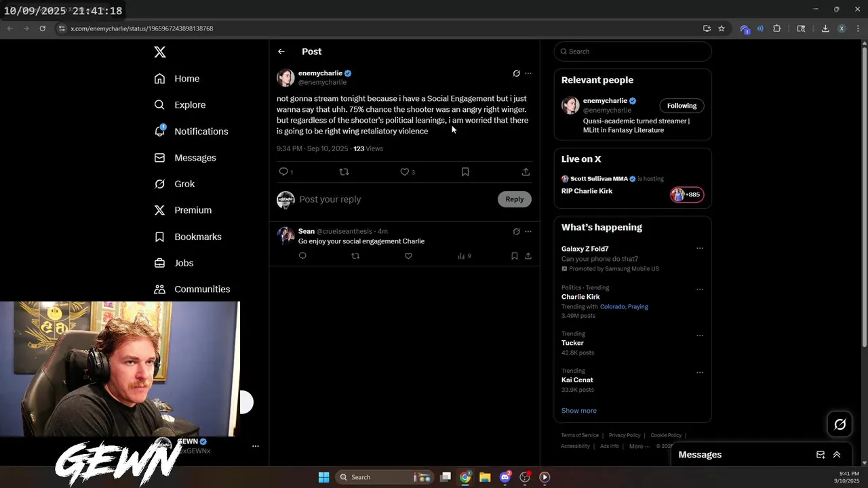Click Grok icon on enemycharlie post
Viewport: 868px width, 488px height.
(x=517, y=73)
